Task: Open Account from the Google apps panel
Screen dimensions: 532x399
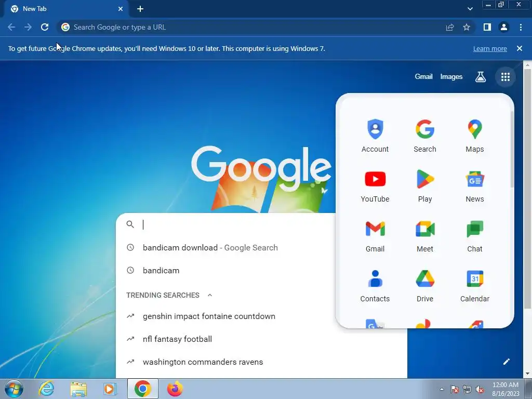Action: tap(375, 136)
